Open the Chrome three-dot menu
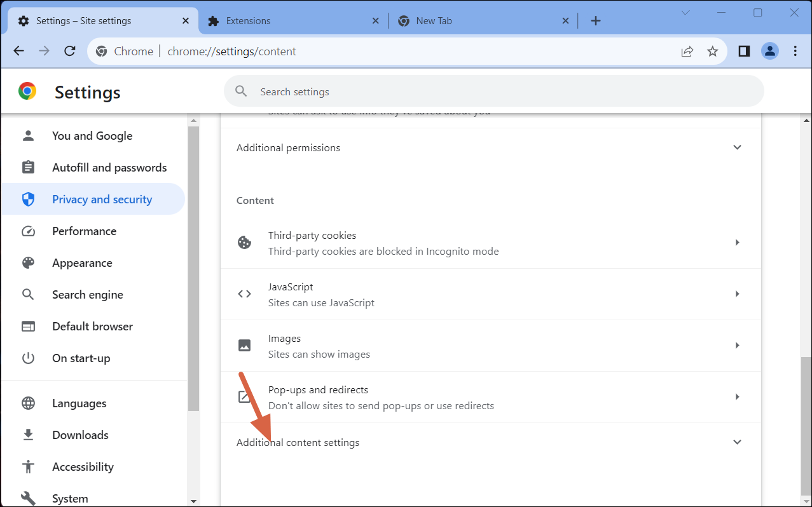The image size is (812, 507). point(794,50)
